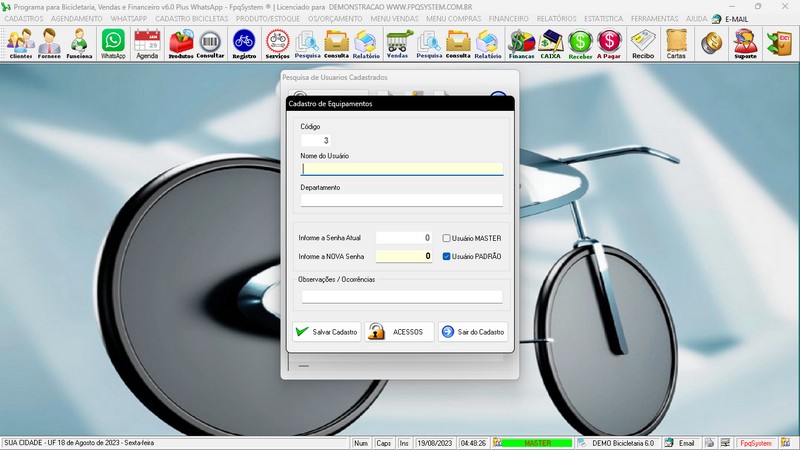Launch the WhatsApp toolbar icon
Viewport: 800px width, 450px height.
coord(113,44)
